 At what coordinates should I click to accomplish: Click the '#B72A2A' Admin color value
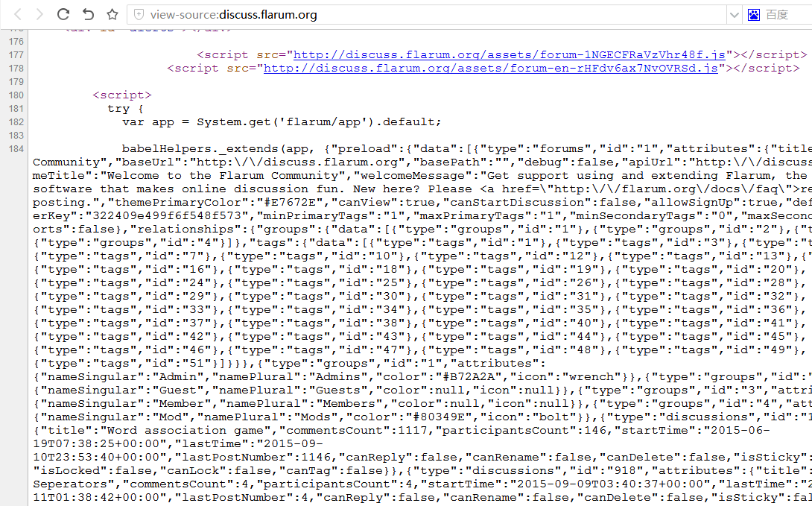click(469, 377)
